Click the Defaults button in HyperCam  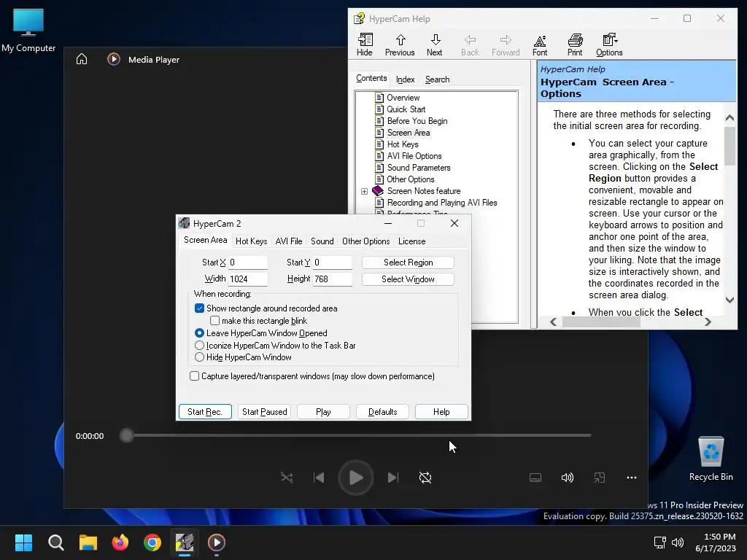[382, 412]
